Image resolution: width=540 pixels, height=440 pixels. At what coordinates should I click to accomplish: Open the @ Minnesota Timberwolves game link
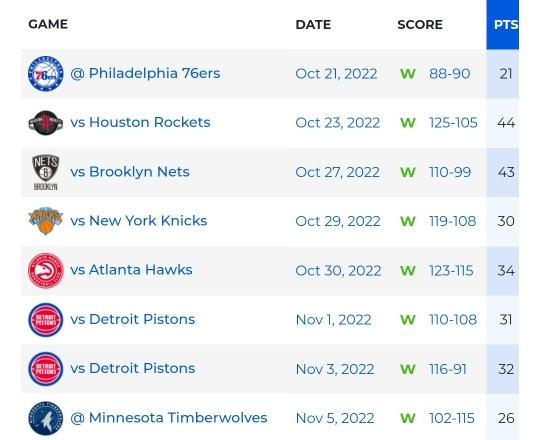[x=168, y=418]
